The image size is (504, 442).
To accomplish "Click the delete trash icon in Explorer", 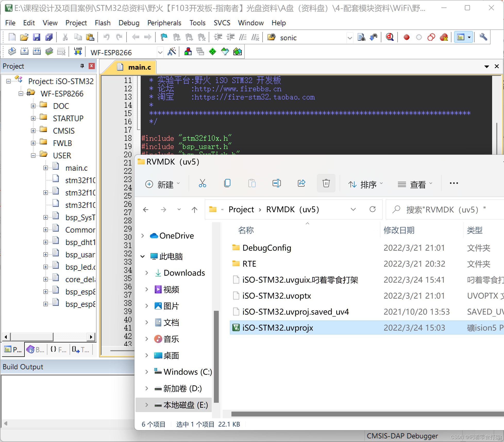I will point(326,183).
